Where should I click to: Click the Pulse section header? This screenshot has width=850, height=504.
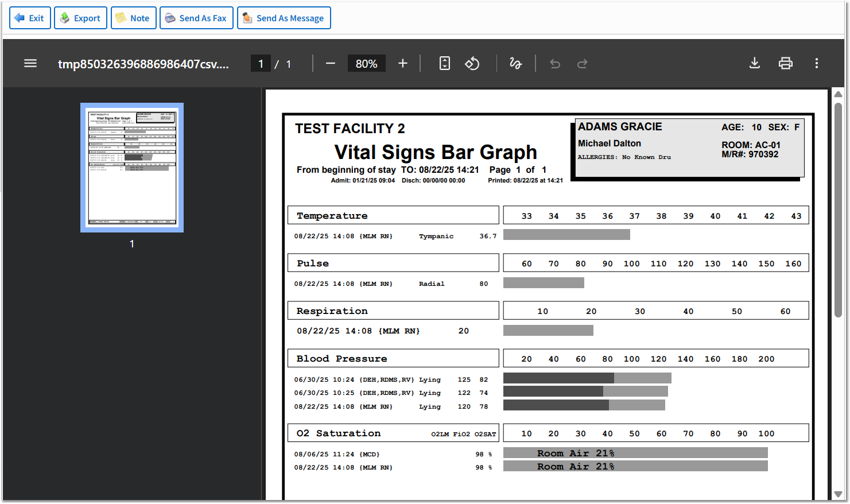393,263
